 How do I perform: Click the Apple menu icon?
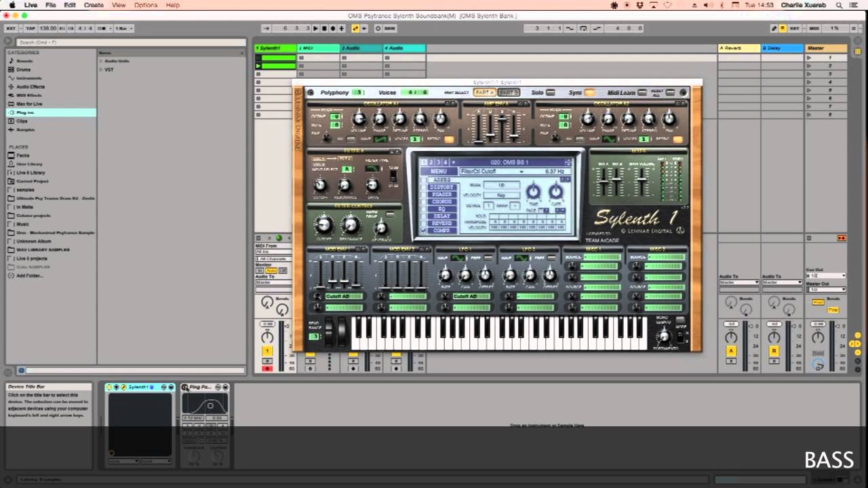click(12, 5)
